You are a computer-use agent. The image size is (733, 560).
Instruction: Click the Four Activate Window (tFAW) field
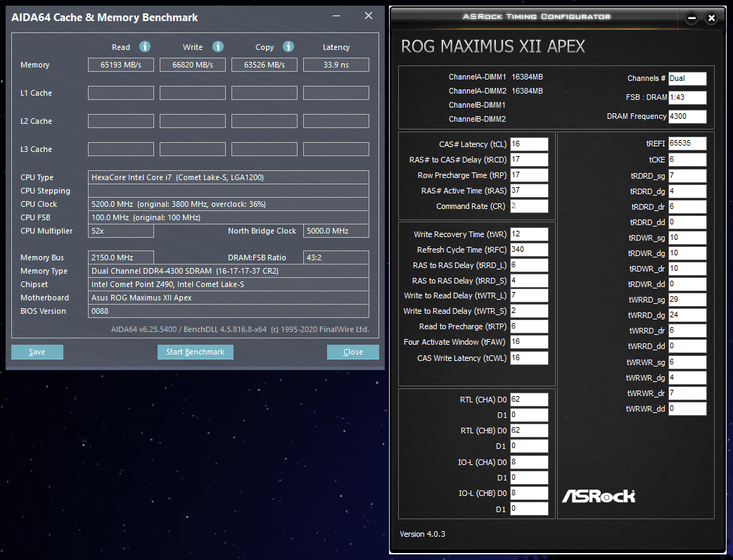529,342
